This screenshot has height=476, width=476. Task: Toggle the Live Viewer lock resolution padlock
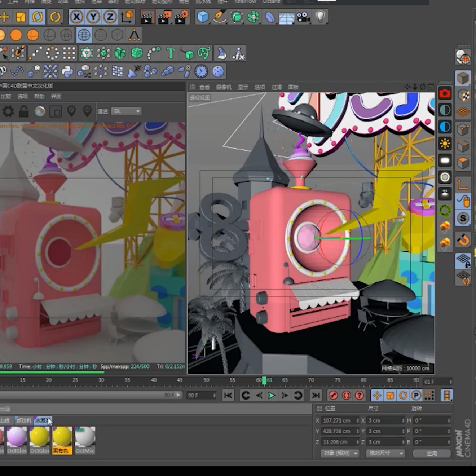tap(24, 111)
